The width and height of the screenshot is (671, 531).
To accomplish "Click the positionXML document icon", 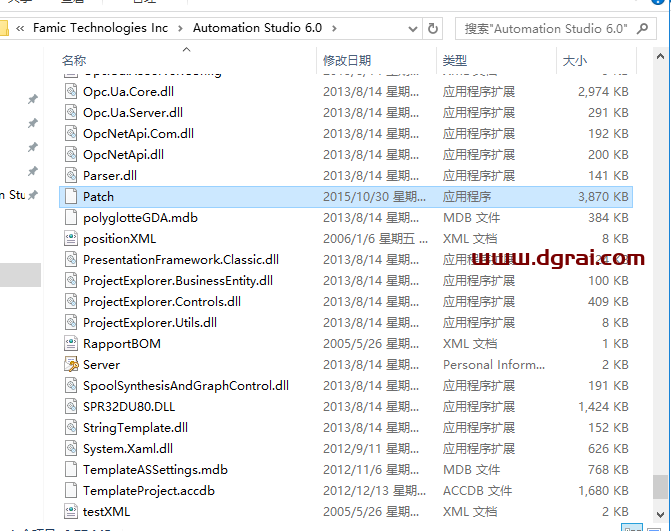I will point(71,238).
